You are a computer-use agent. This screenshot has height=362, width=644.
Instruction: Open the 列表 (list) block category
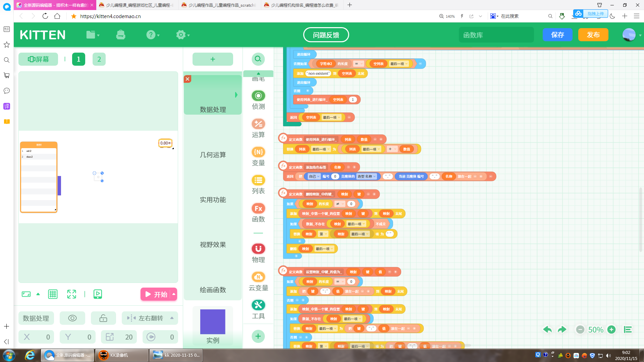click(258, 184)
